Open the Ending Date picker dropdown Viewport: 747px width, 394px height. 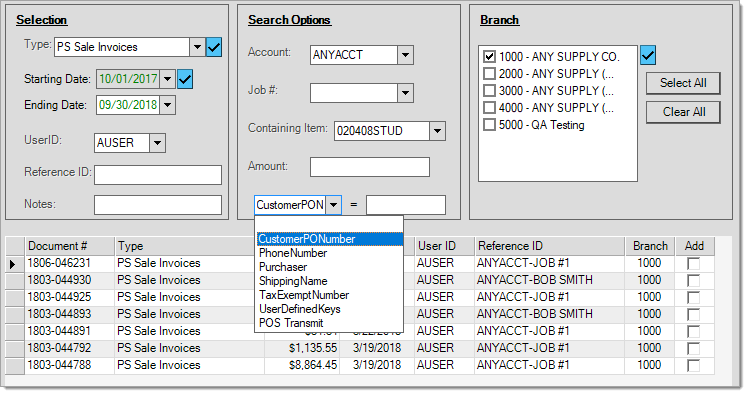(167, 105)
